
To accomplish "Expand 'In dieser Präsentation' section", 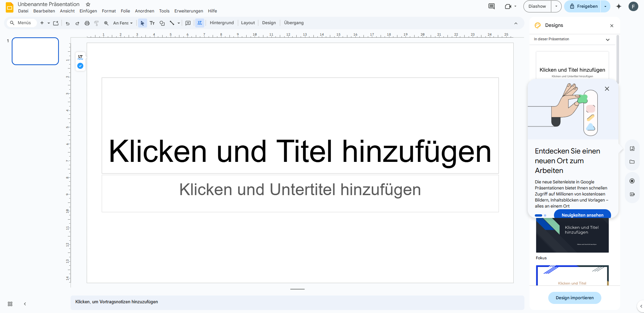I will pyautogui.click(x=607, y=40).
